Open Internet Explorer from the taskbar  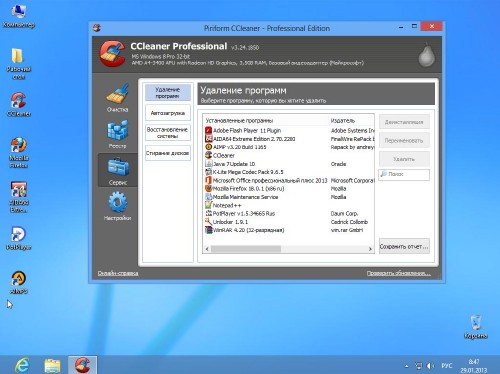coord(22,365)
